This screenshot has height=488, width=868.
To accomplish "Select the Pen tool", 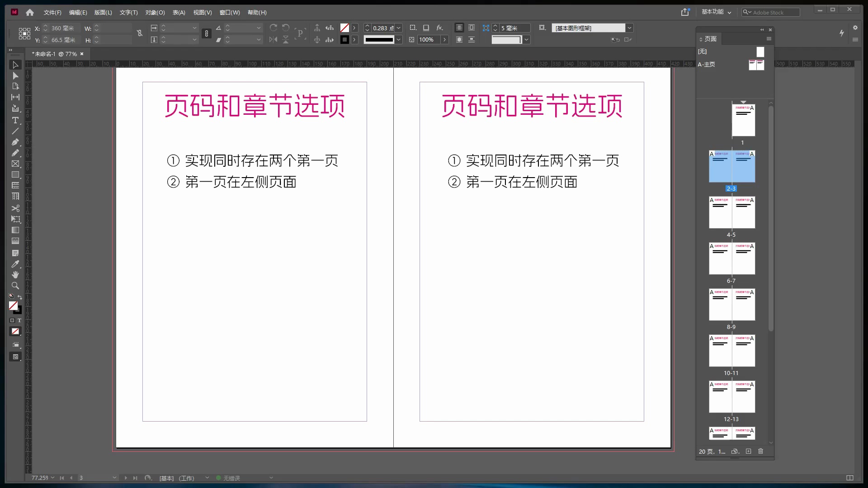I will pos(15,142).
